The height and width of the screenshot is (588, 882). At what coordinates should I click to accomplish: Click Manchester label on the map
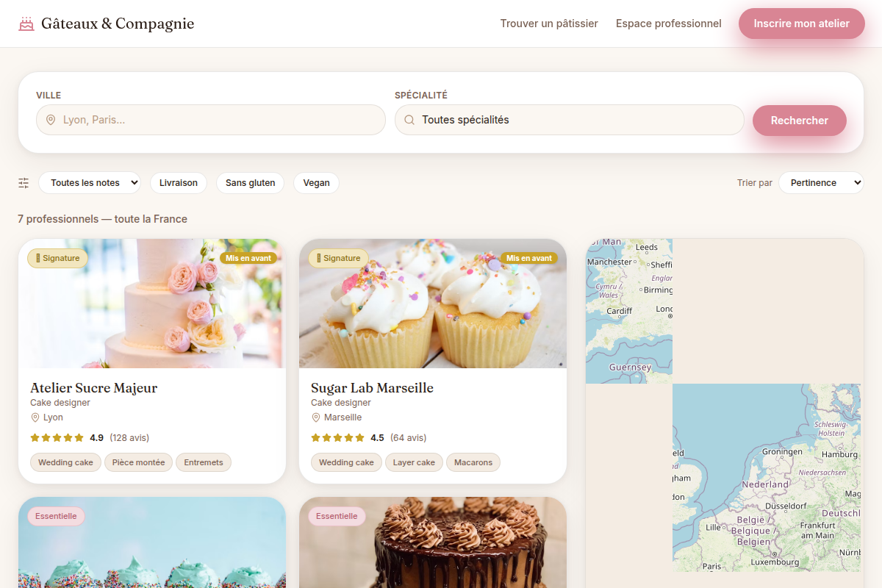click(609, 262)
